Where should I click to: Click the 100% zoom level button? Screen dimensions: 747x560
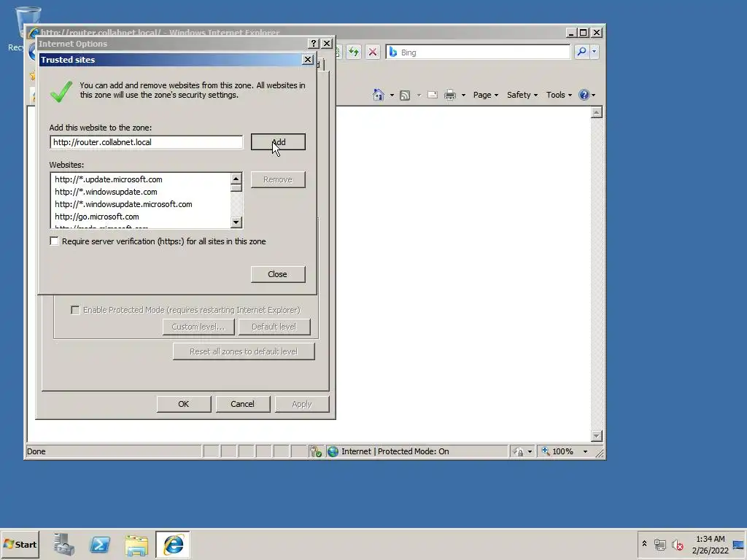point(558,451)
